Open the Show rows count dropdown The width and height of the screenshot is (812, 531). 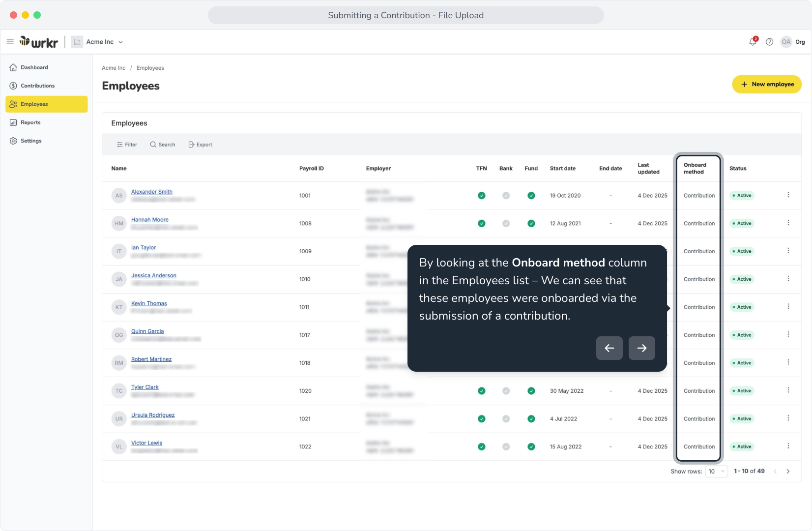pos(717,472)
